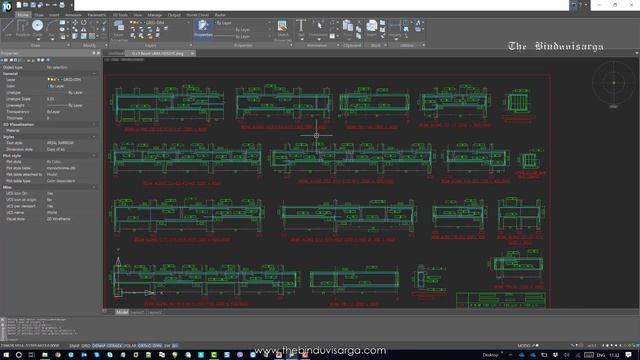This screenshot has height=360, width=640.
Task: Click the Rotate tool in Modify panel
Action: tap(84, 22)
